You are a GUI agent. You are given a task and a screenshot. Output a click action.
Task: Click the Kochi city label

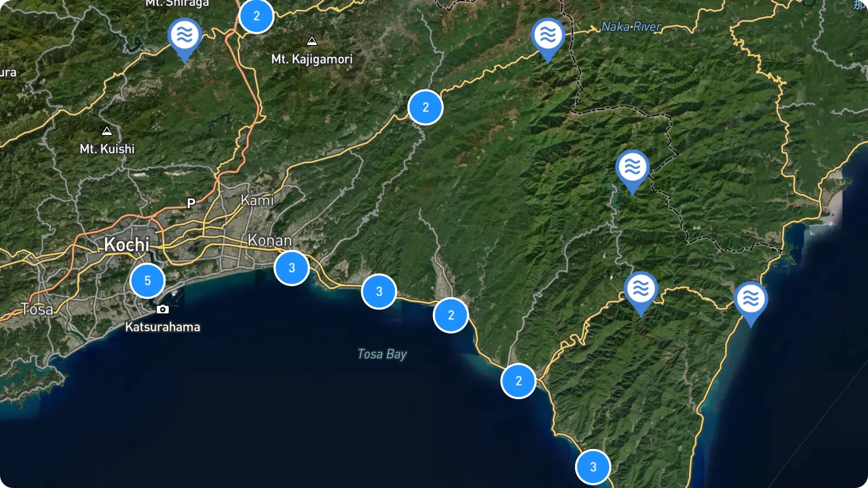pyautogui.click(x=127, y=245)
